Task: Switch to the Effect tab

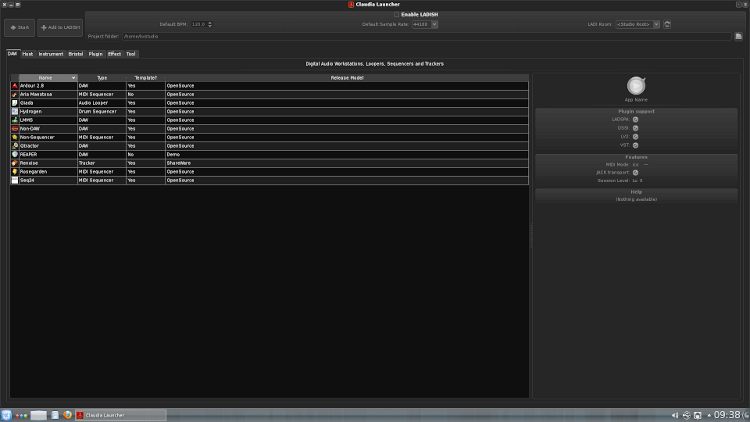Action: pos(114,54)
